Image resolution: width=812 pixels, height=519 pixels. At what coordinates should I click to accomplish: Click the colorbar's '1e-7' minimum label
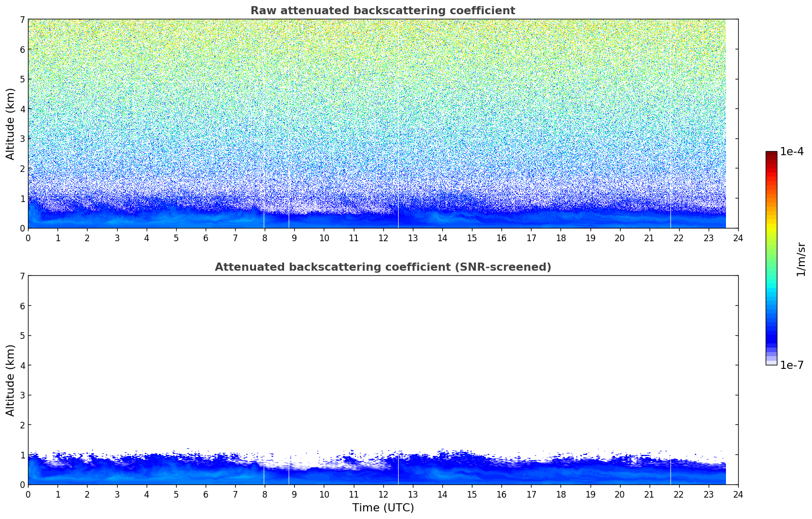792,365
